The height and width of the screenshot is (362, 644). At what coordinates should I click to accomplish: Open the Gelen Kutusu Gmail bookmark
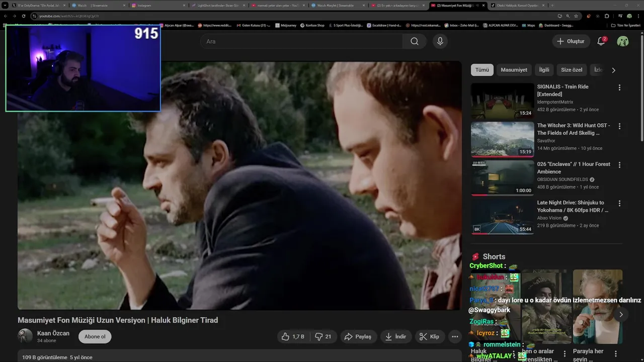click(253, 25)
